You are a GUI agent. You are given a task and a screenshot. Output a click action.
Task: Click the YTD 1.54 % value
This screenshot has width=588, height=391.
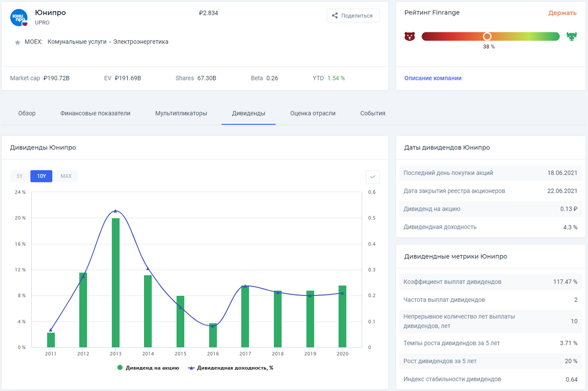click(x=336, y=78)
